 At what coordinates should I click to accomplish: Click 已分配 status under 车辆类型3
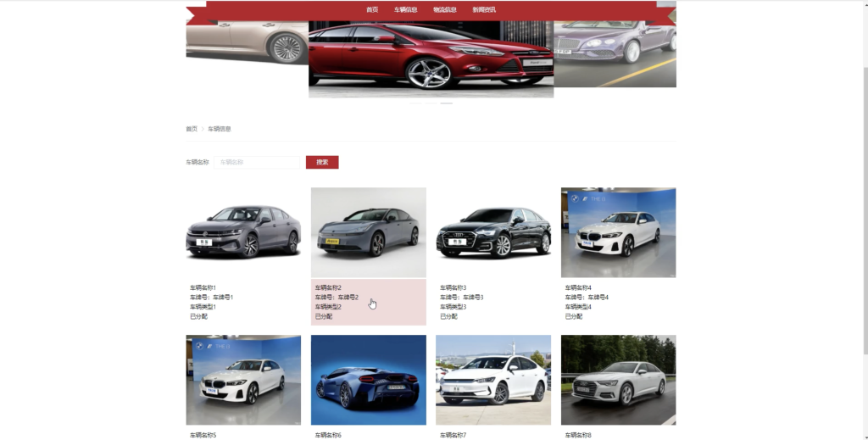[449, 316]
